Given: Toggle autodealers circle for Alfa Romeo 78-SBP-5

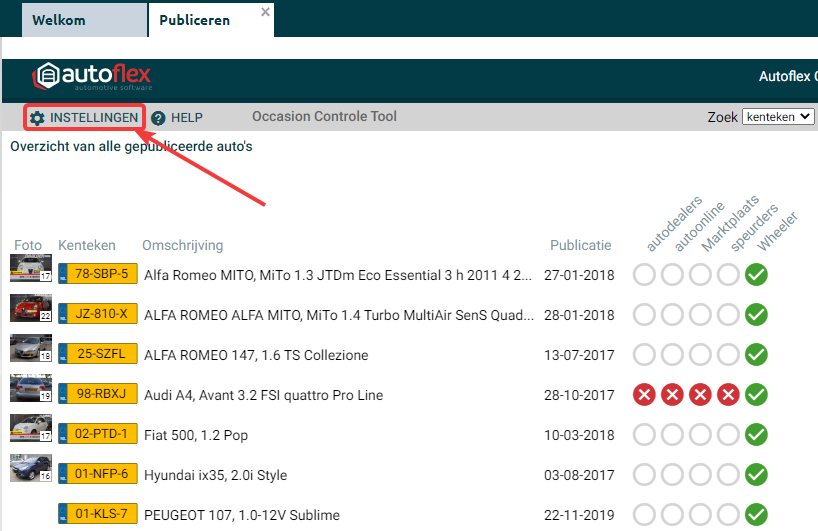Looking at the screenshot, I should 645,275.
